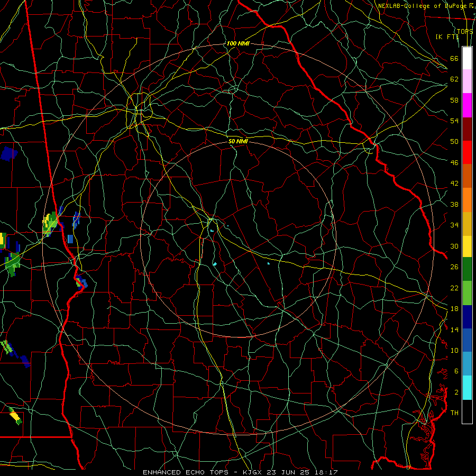Click the isolated navy blue echo at far left

(x=8, y=153)
